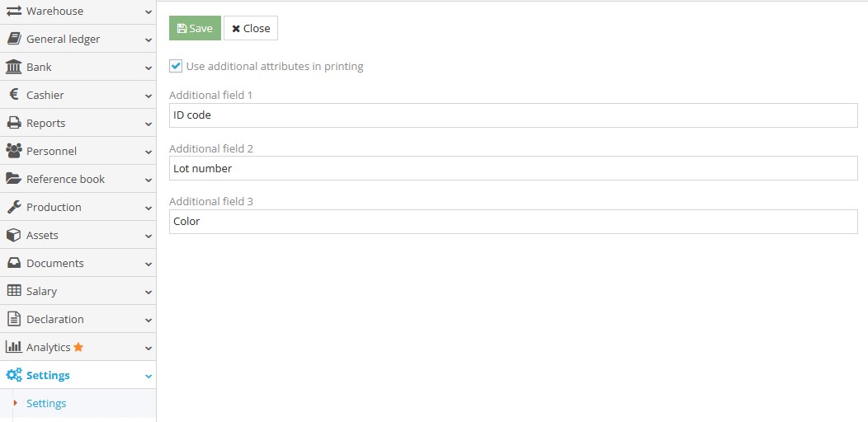
Task: Click the Bank building icon
Action: [x=13, y=67]
